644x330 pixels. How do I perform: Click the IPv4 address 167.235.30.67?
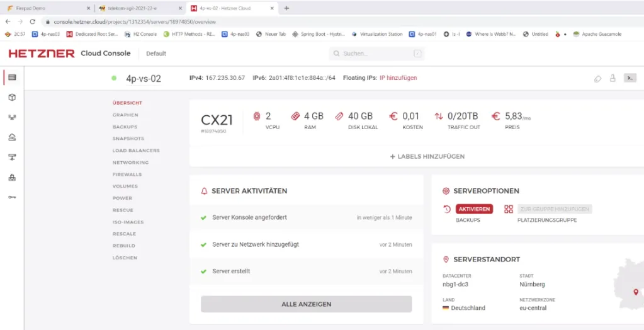click(x=225, y=77)
